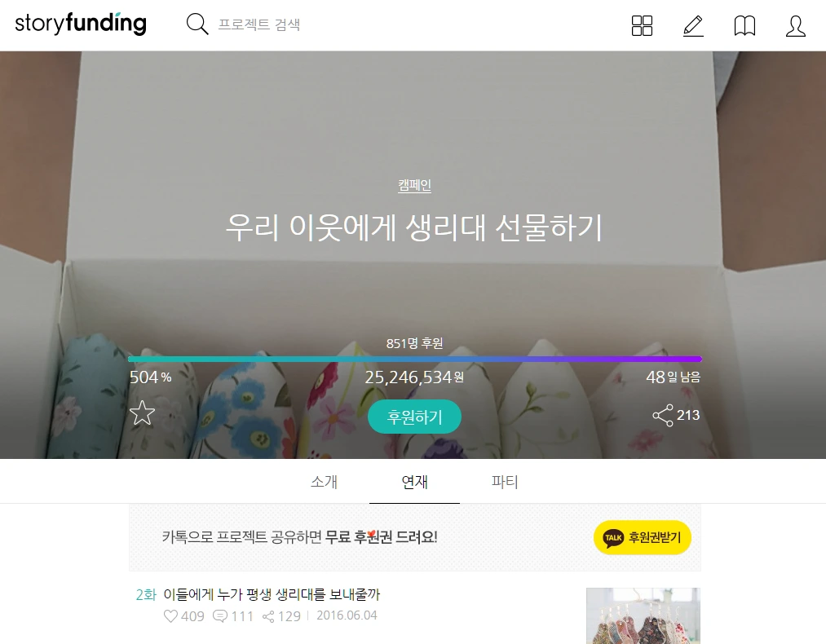This screenshot has width=826, height=644.
Task: Click the comment bubble icon showing 111
Action: coord(219,616)
